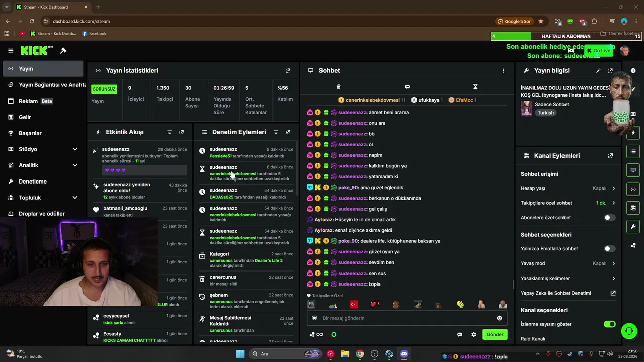Click the Raid Kanalı option

coord(533,339)
